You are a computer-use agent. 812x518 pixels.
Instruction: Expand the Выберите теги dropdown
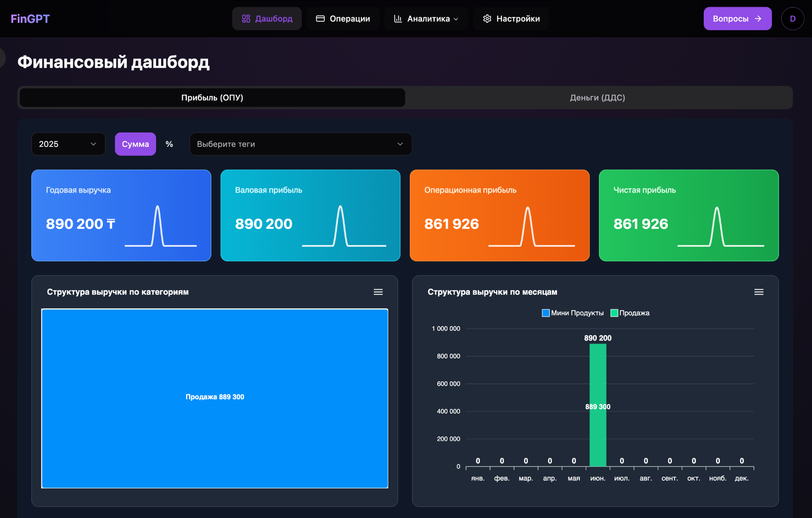tap(300, 144)
